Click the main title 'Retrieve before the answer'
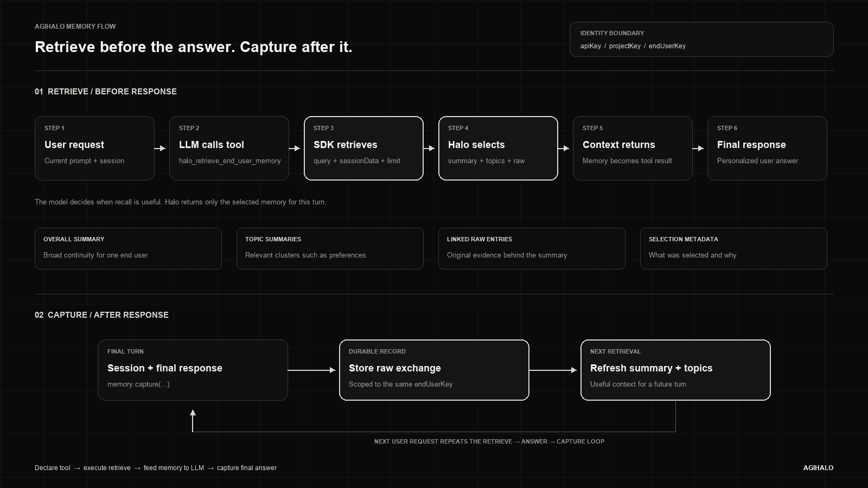This screenshot has width=868, height=488. (194, 47)
